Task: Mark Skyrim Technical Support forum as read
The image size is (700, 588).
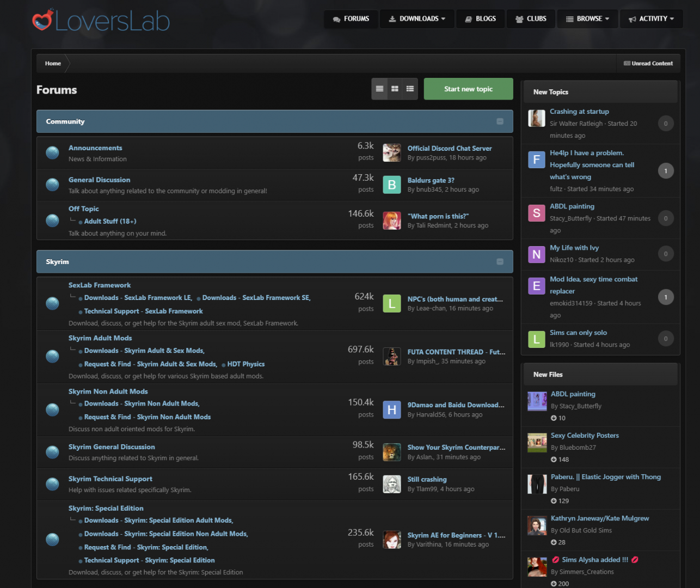Action: (x=52, y=484)
